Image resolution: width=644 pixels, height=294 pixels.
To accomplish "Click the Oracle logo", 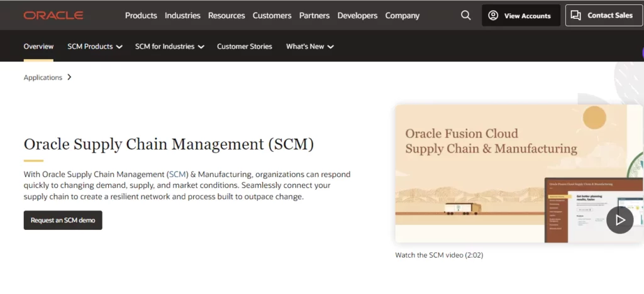I will pos(53,16).
